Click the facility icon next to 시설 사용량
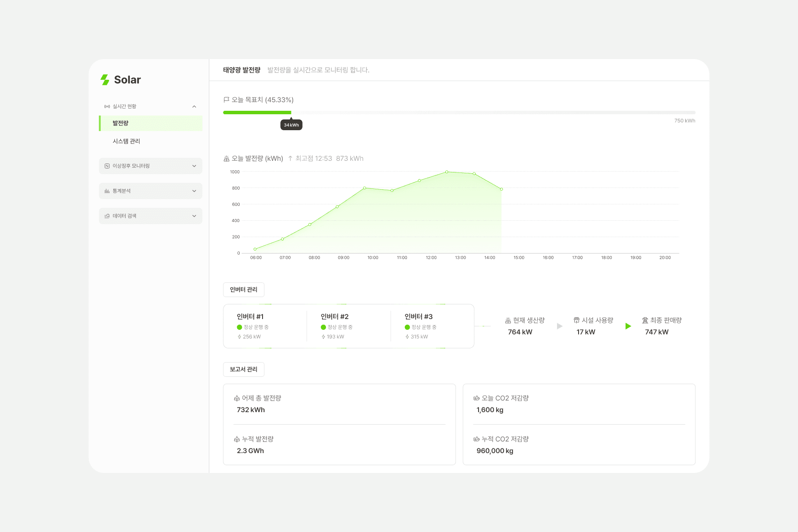The height and width of the screenshot is (532, 798). click(x=576, y=320)
